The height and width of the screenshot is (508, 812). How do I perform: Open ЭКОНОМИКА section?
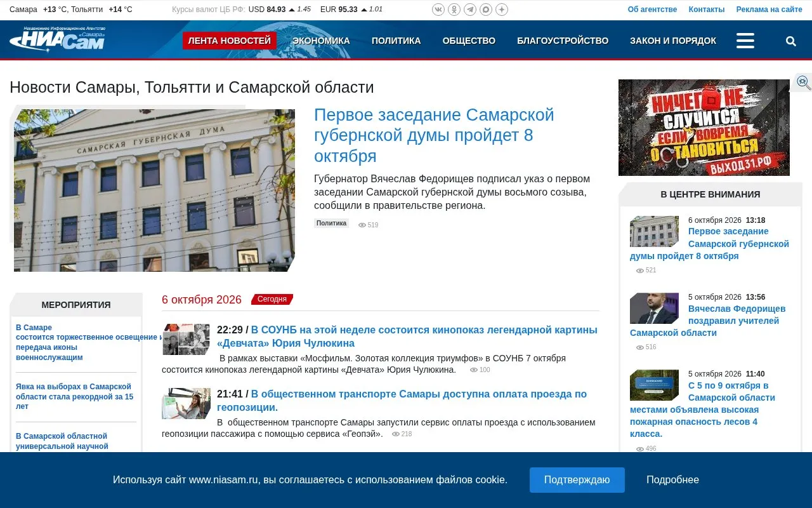point(321,41)
